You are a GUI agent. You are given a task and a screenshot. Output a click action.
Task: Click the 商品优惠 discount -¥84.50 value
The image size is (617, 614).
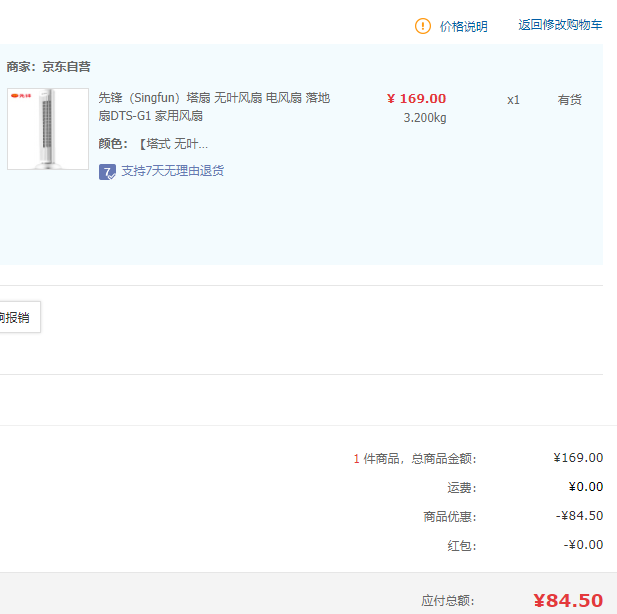coord(579,516)
